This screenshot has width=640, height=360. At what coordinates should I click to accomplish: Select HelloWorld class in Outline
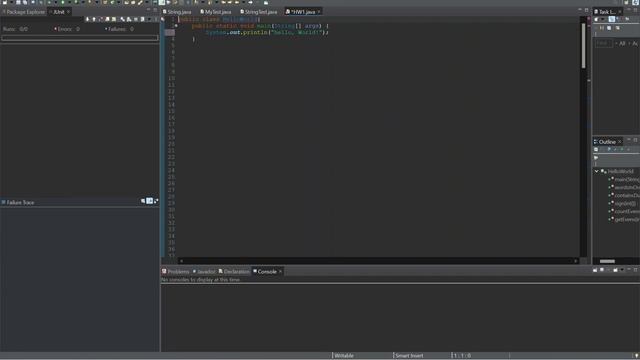[620, 171]
